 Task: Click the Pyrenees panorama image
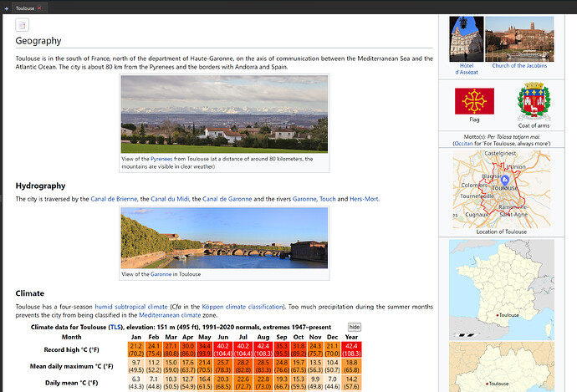224,115
